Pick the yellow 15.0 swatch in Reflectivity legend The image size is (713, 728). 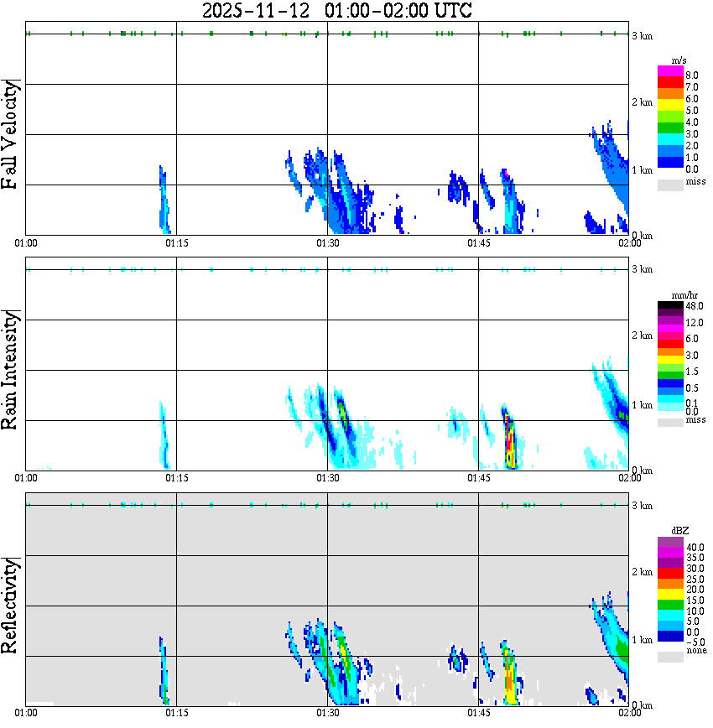[670, 595]
